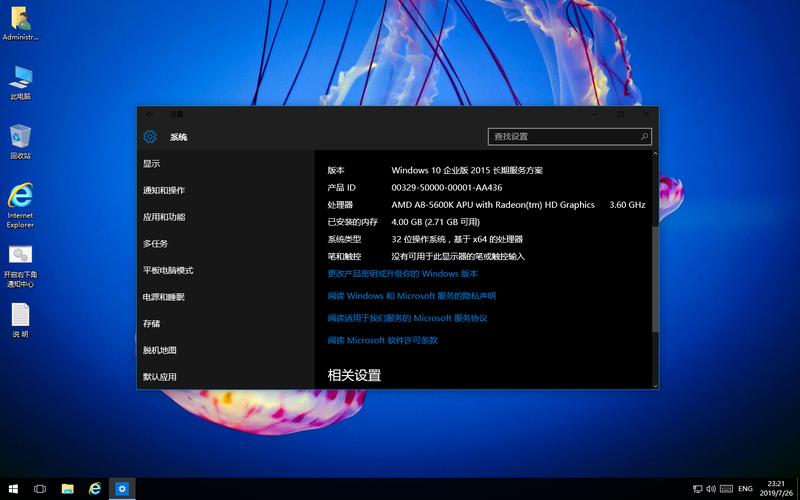Click the vertical scrollbar thumb in settings
800x500 pixels.
(655, 279)
